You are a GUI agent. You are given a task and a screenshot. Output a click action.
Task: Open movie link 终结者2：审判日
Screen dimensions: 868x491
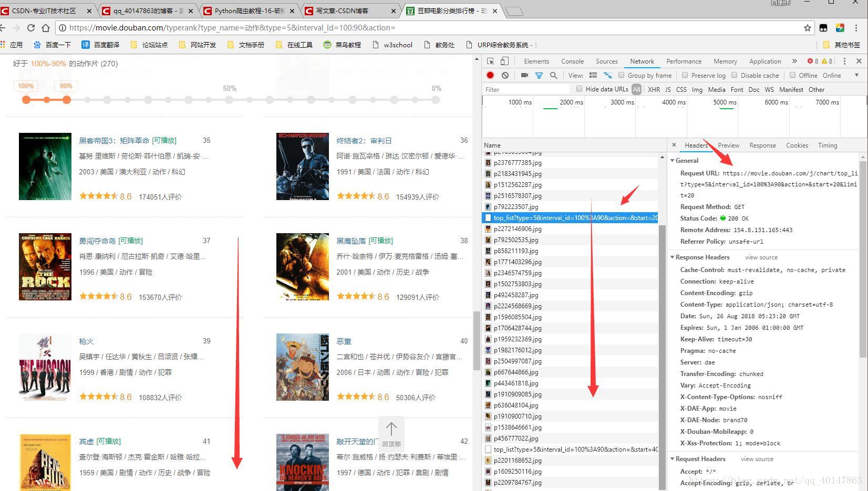pos(364,140)
